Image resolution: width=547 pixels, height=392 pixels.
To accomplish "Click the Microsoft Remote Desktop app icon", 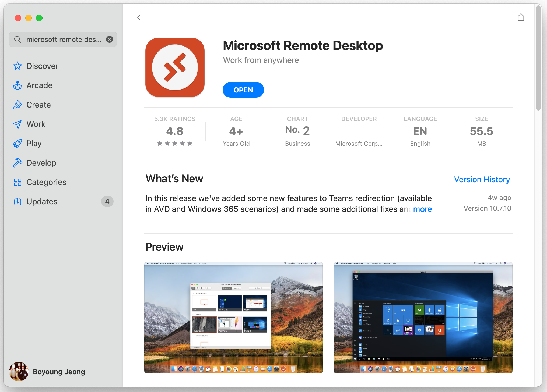I will tap(175, 67).
